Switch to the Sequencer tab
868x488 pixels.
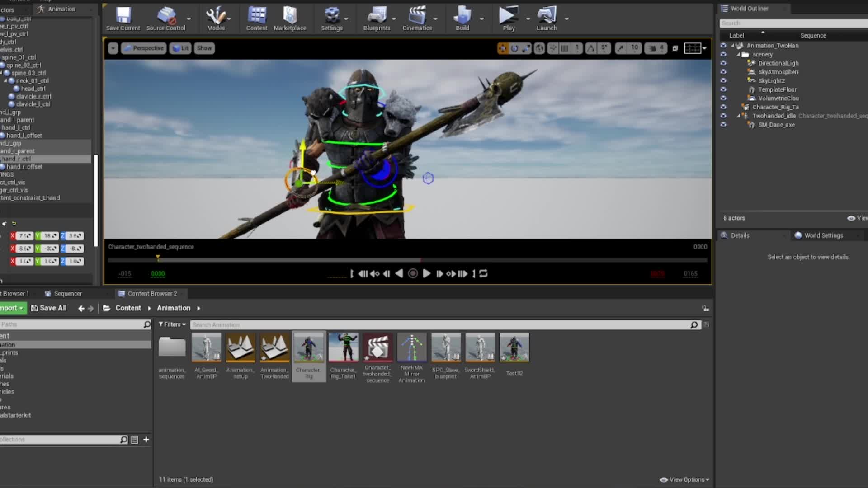tap(68, 293)
